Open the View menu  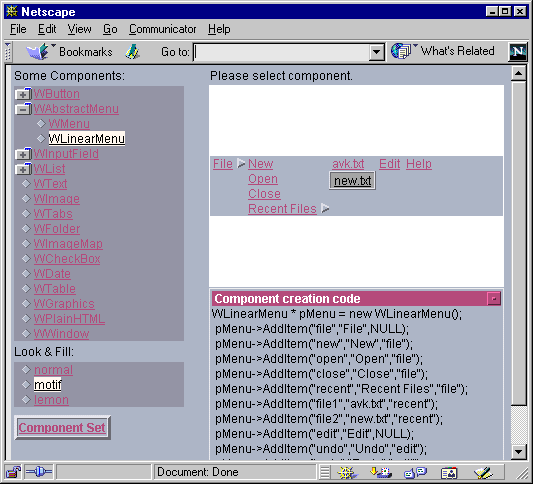click(79, 29)
